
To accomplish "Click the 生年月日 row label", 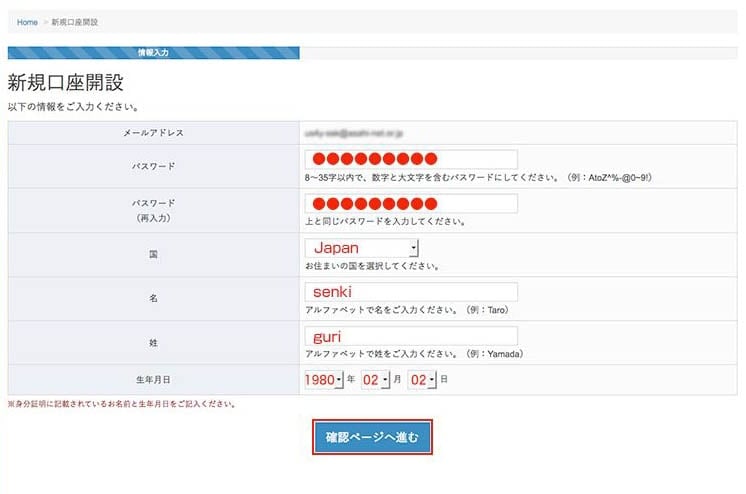I will point(153,380).
